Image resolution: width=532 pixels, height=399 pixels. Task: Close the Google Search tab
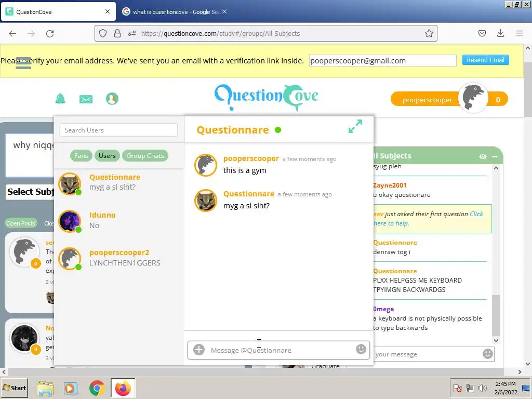click(224, 11)
